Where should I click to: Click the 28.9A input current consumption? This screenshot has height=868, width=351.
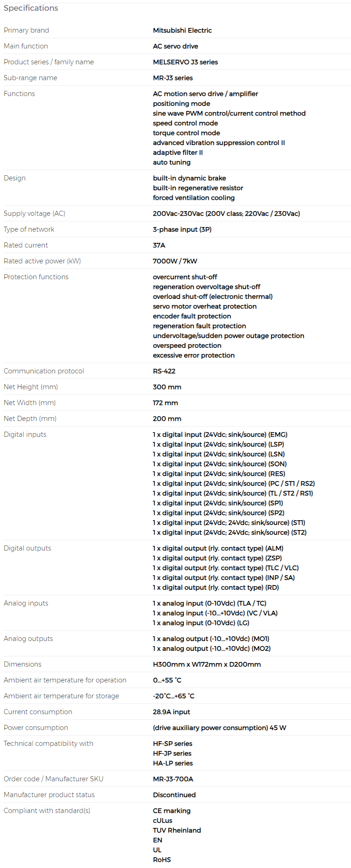(171, 712)
